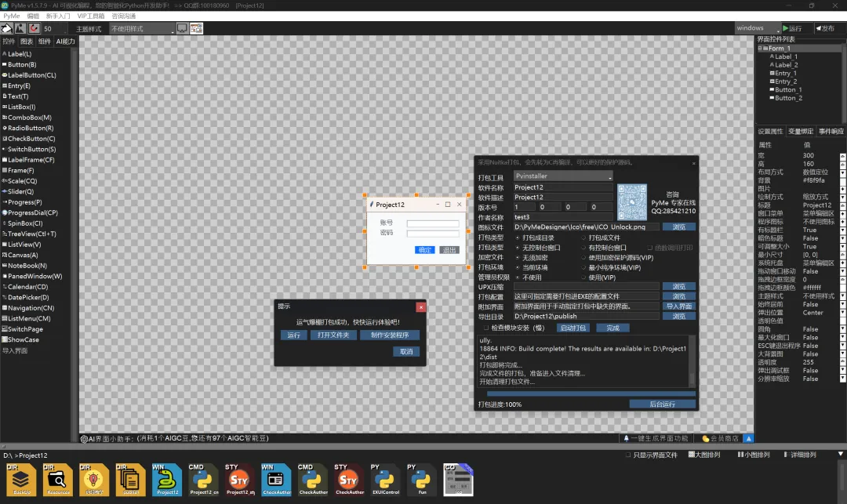The height and width of the screenshot is (504, 847).
Task: Click the image picture toolbar icon
Action: (x=20, y=28)
